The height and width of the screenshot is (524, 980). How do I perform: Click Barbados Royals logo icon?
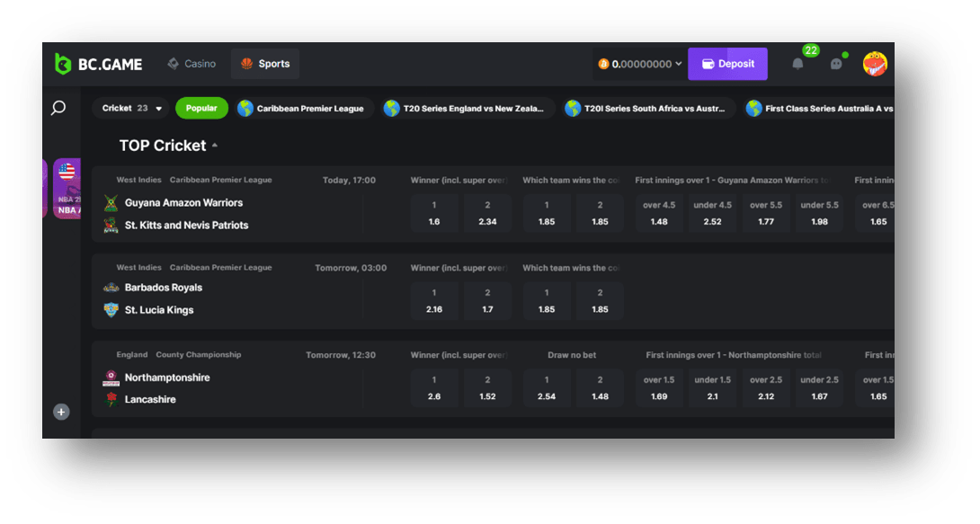(x=111, y=288)
